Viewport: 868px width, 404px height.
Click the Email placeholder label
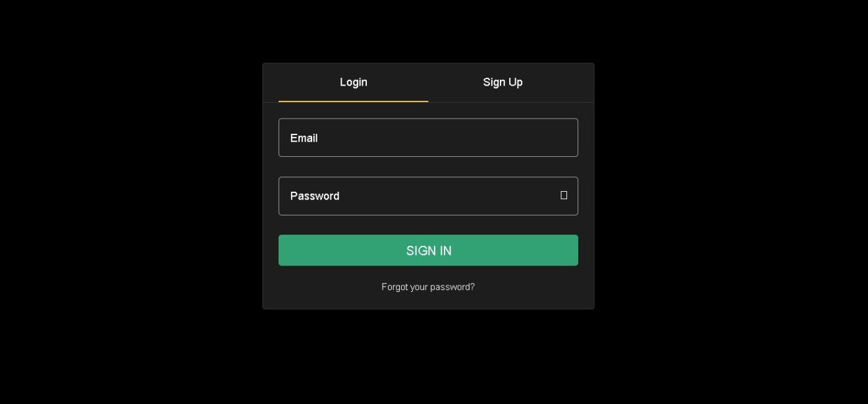[304, 138]
